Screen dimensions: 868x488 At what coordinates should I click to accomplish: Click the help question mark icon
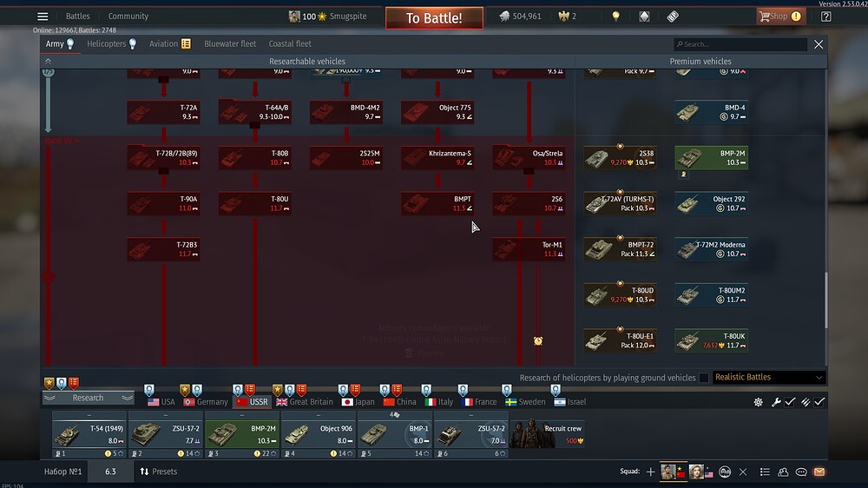click(x=825, y=16)
